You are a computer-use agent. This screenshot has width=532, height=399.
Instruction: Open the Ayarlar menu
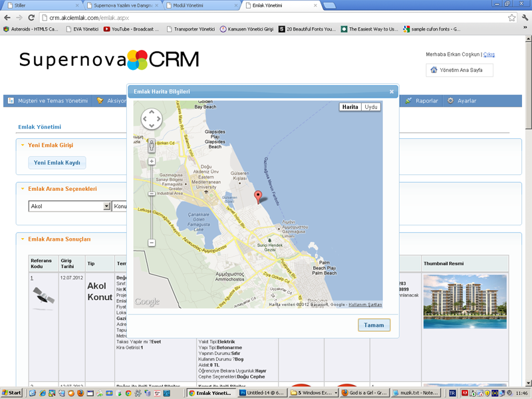point(462,101)
